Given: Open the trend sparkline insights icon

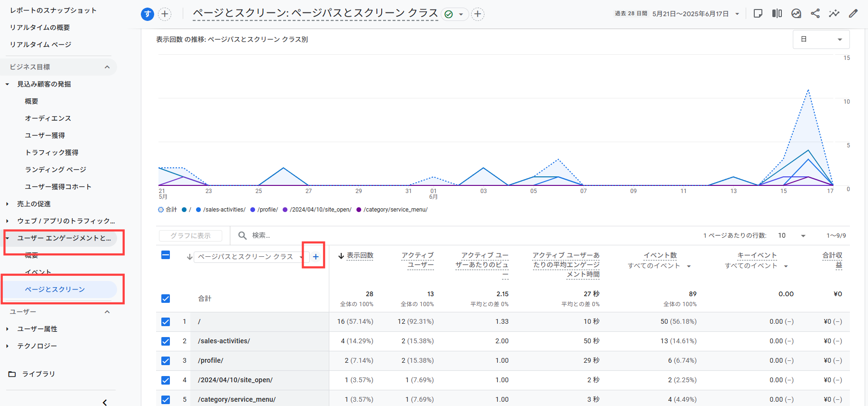Looking at the screenshot, I should pyautogui.click(x=834, y=13).
